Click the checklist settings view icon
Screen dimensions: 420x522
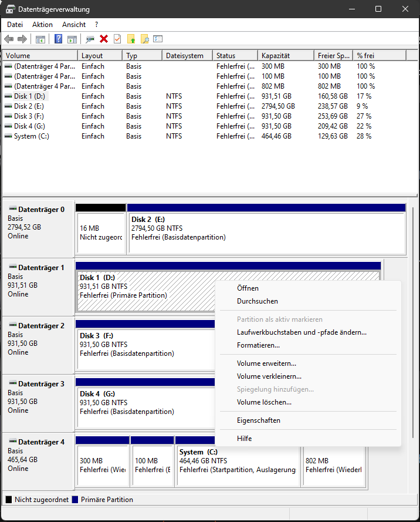pos(158,39)
